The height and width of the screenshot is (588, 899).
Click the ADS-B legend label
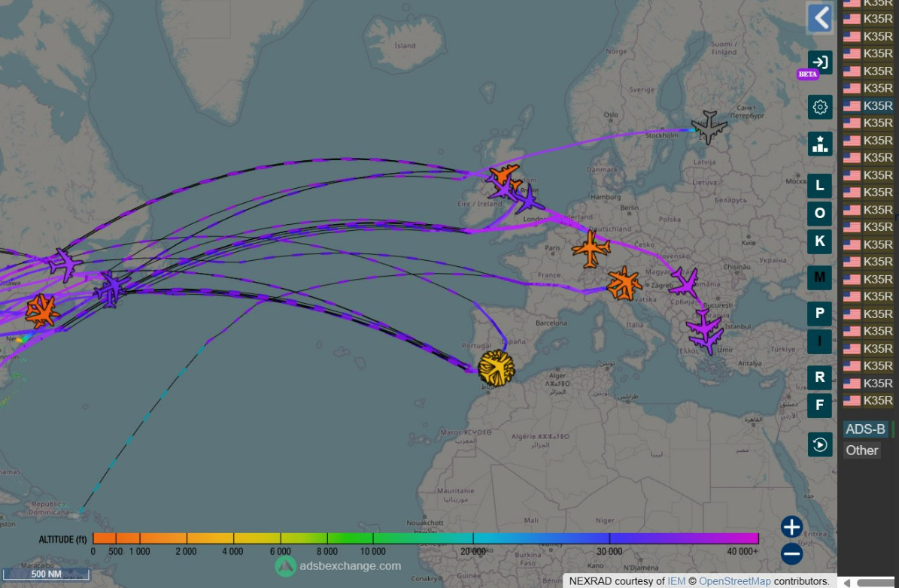pos(865,429)
